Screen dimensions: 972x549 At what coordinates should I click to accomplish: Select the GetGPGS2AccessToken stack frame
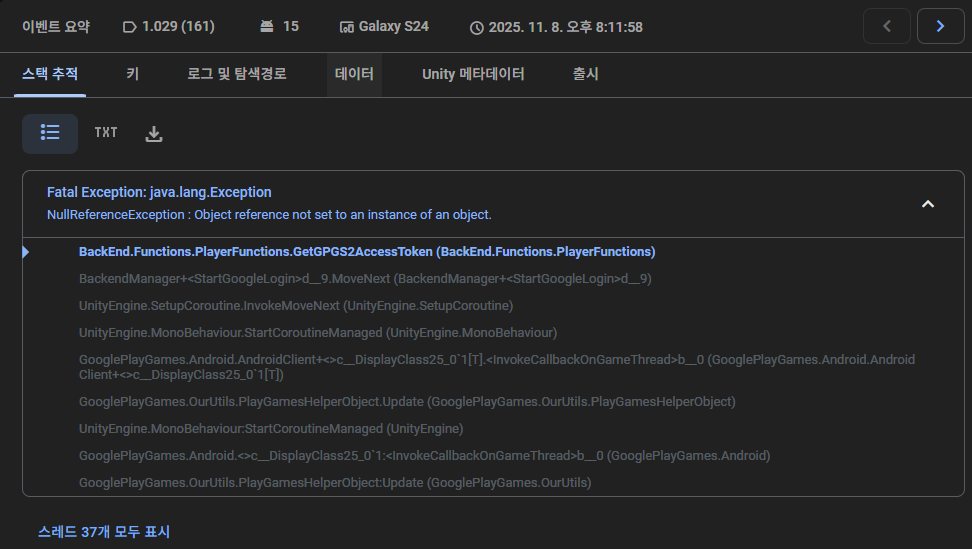tap(367, 252)
